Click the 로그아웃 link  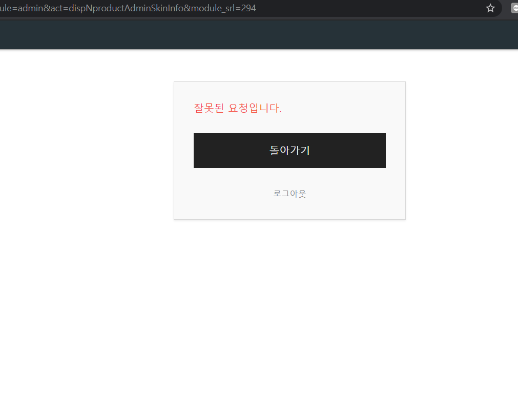289,194
